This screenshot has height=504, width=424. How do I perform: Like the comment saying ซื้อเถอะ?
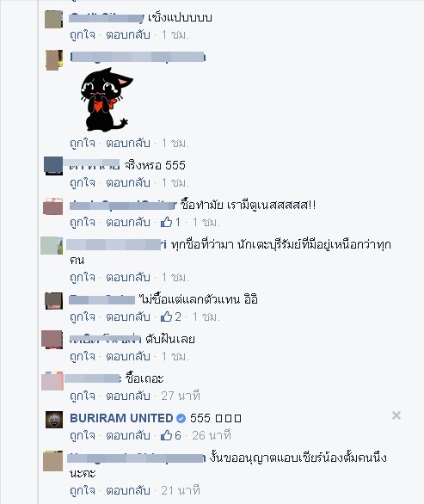point(83,396)
